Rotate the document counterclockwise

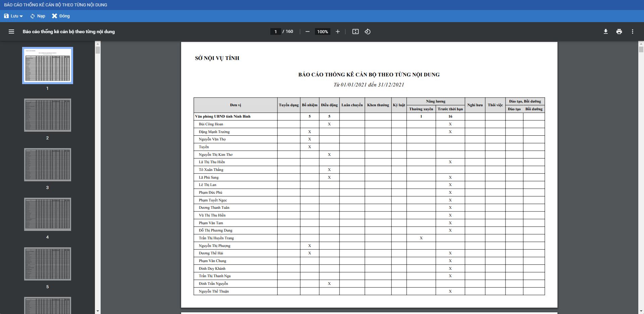(x=368, y=32)
